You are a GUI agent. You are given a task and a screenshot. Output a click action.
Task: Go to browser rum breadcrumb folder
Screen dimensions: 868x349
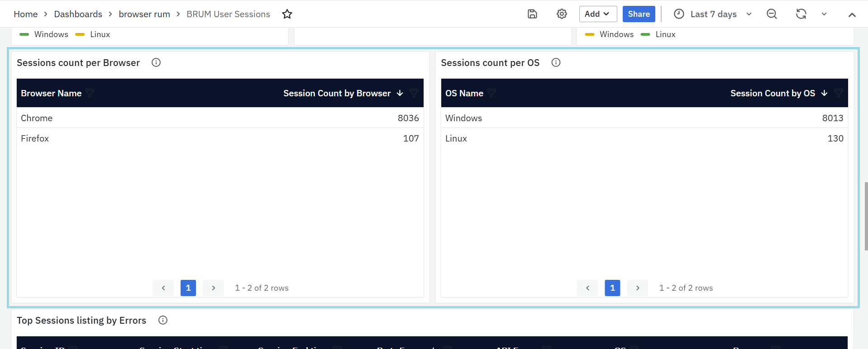(144, 14)
